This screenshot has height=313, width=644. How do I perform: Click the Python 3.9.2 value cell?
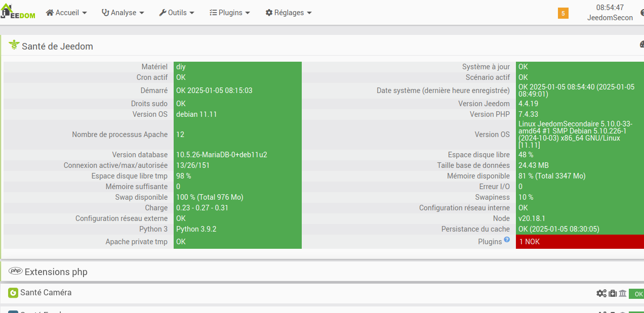click(x=237, y=229)
